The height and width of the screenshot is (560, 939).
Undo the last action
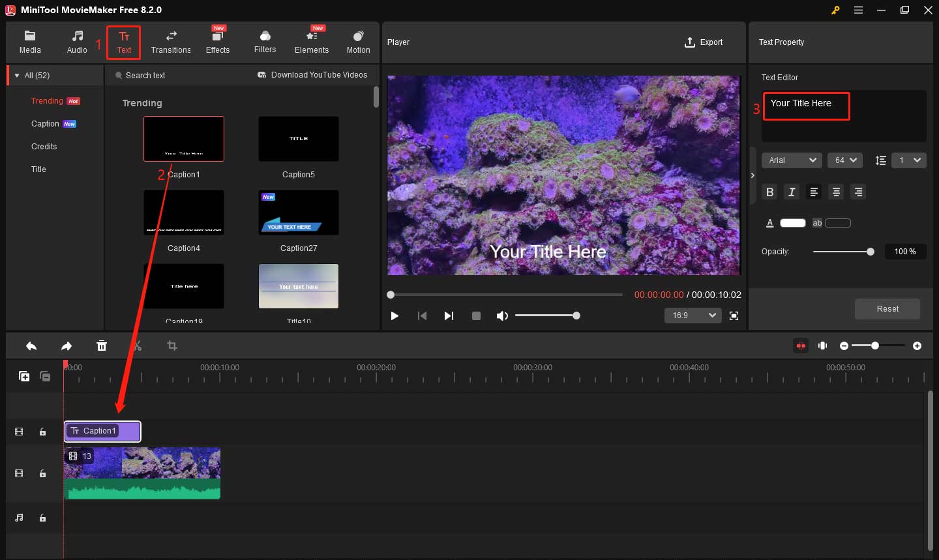31,346
